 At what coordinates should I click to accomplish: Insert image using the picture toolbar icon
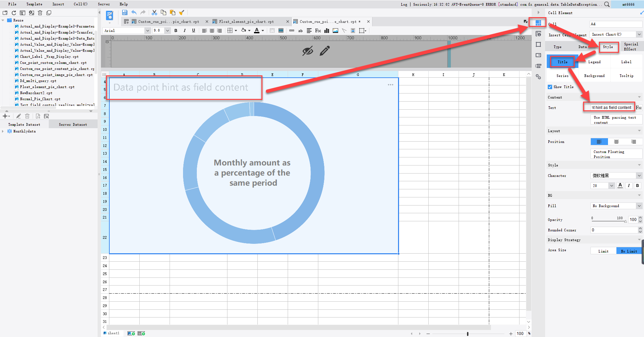pos(335,31)
